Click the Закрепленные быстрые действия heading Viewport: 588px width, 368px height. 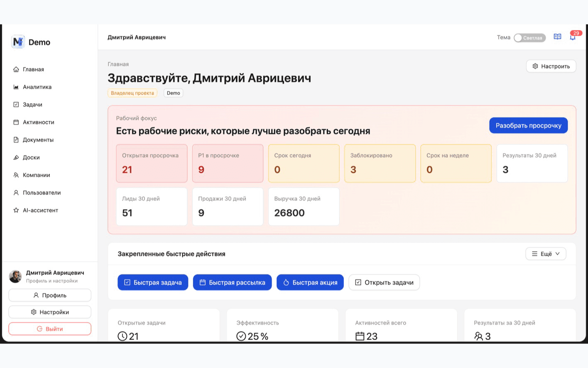point(171,254)
